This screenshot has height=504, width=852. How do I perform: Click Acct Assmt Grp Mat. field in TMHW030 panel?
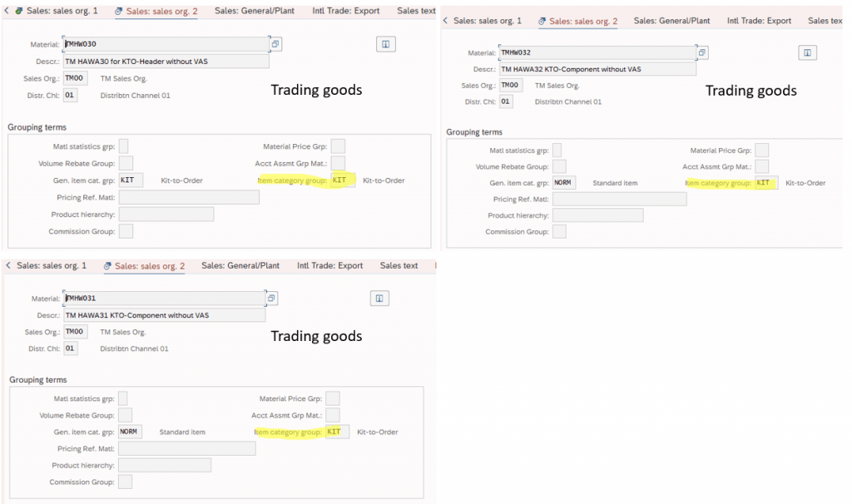pos(338,163)
